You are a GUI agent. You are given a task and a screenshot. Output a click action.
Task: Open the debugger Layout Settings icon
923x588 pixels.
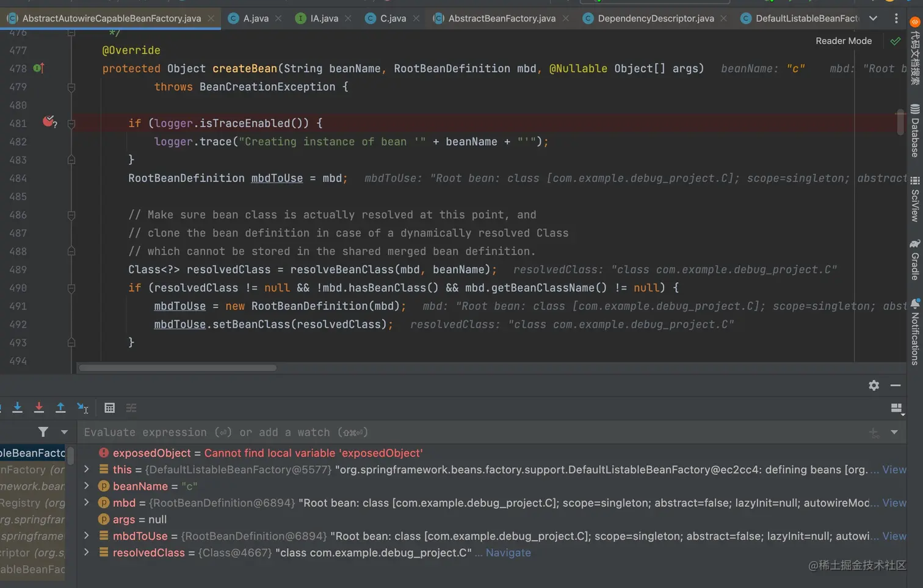897,408
